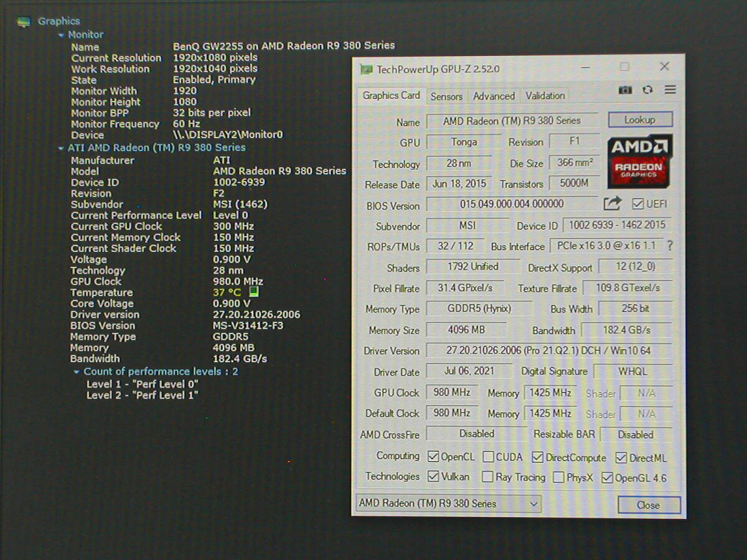Image resolution: width=747 pixels, height=560 pixels.
Task: Click the Revision field showing F1
Action: pyautogui.click(x=575, y=141)
